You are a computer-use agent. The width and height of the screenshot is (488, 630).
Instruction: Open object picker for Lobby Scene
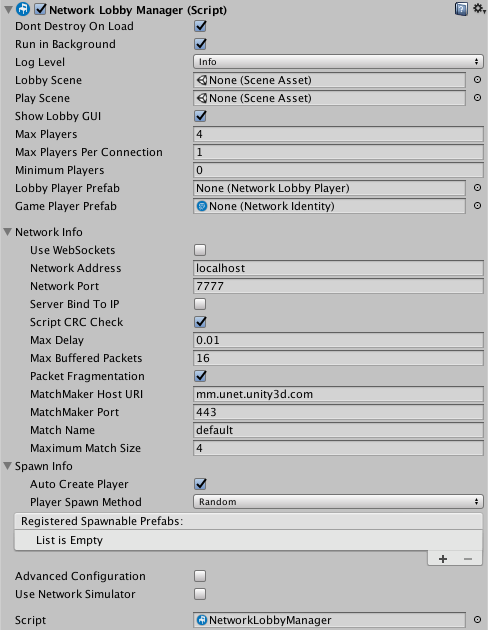(x=477, y=80)
